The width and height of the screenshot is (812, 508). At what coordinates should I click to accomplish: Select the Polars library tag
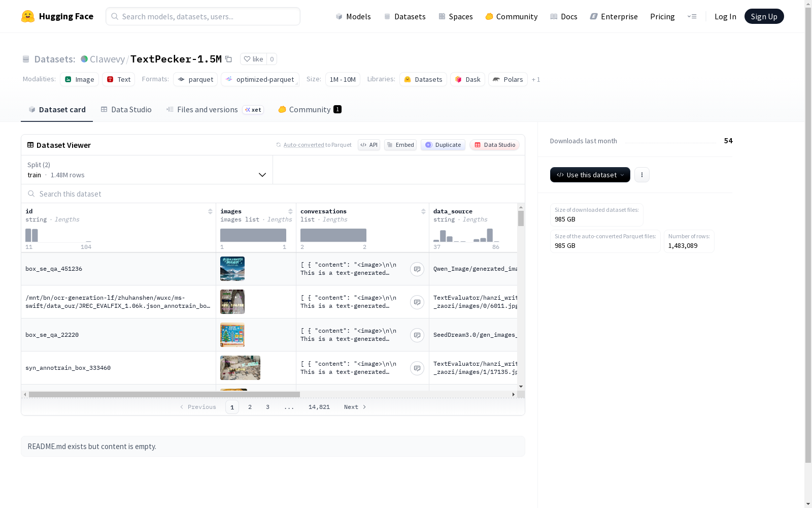click(508, 79)
